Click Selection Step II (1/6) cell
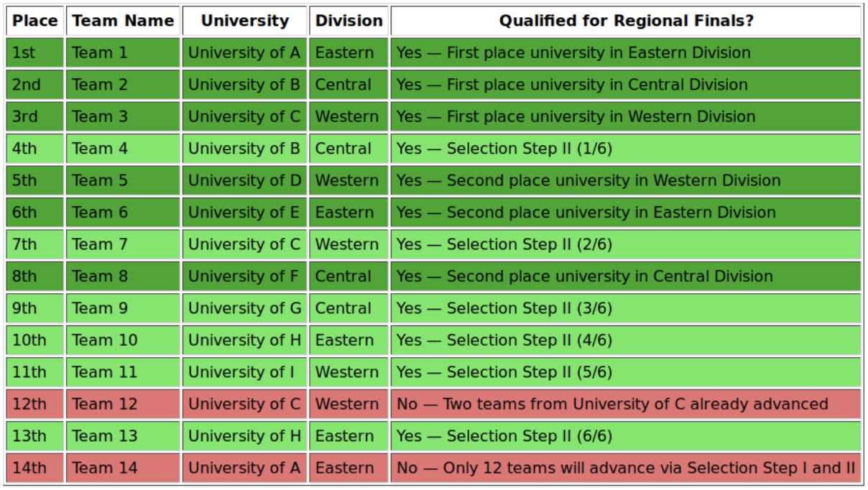Screen dimensions: 868x490 [x=625, y=149]
